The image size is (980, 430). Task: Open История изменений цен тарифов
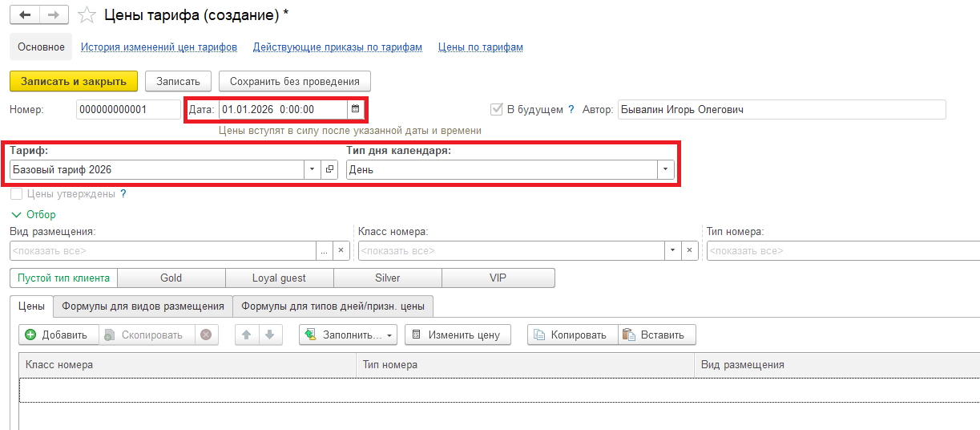159,47
